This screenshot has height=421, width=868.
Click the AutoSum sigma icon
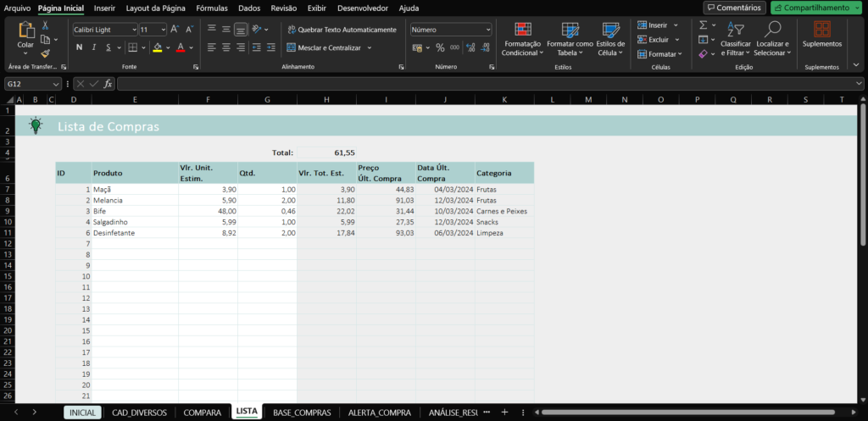click(x=704, y=25)
